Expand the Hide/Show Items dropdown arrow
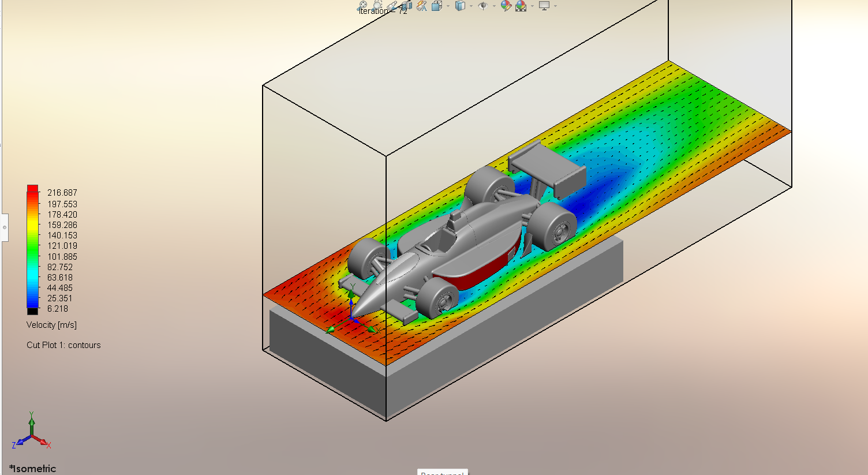Image resolution: width=868 pixels, height=475 pixels. tap(494, 6)
